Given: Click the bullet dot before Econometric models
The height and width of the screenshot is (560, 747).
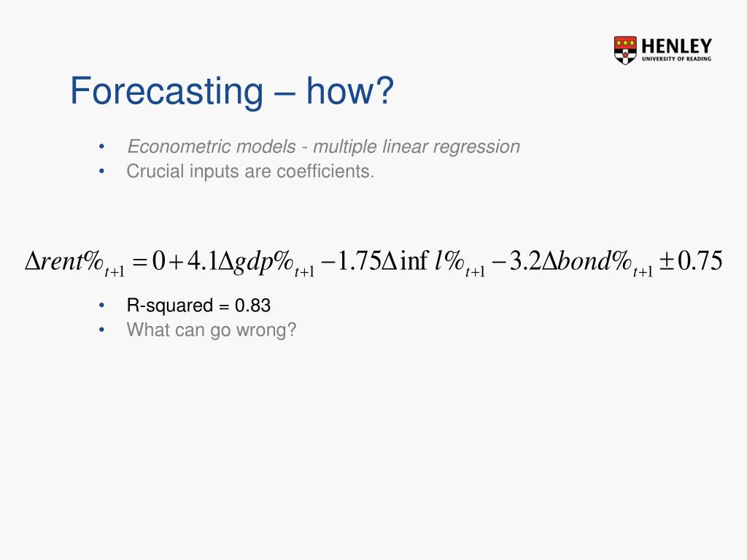Looking at the screenshot, I should click(x=101, y=146).
